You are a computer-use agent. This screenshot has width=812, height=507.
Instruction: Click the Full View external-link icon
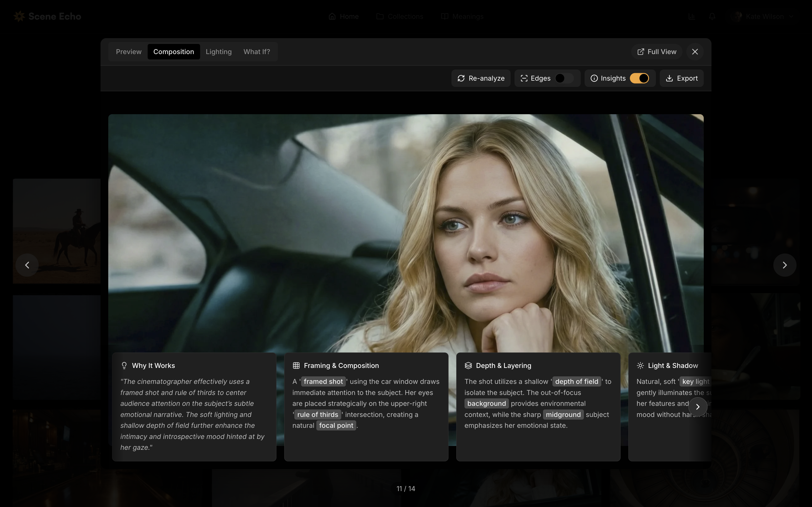coord(641,52)
